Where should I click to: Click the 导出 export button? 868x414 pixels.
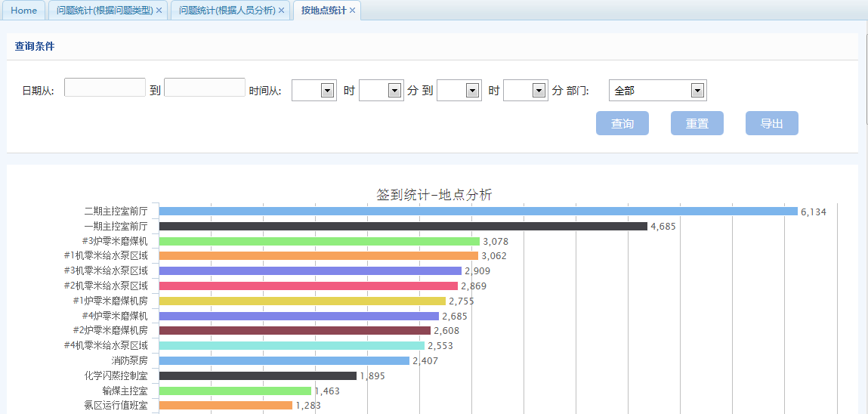[x=771, y=123]
